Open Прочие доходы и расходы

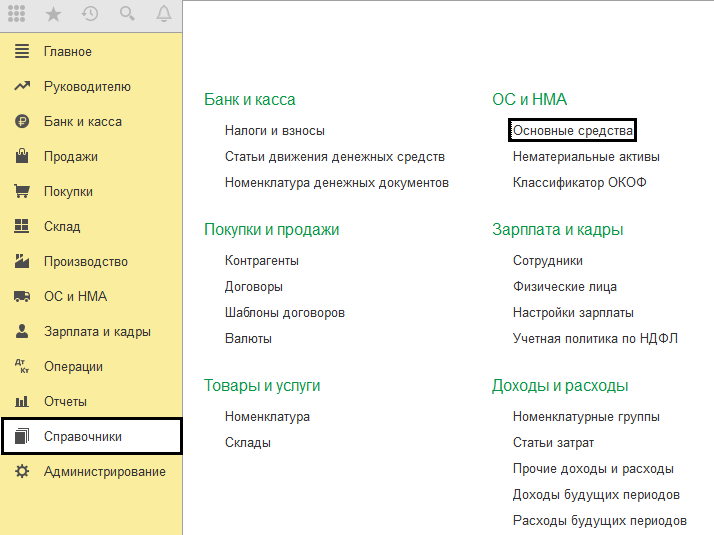pos(593,469)
